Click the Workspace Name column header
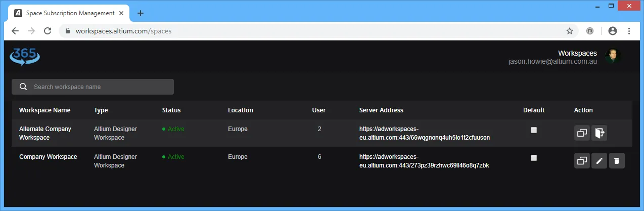 point(45,110)
